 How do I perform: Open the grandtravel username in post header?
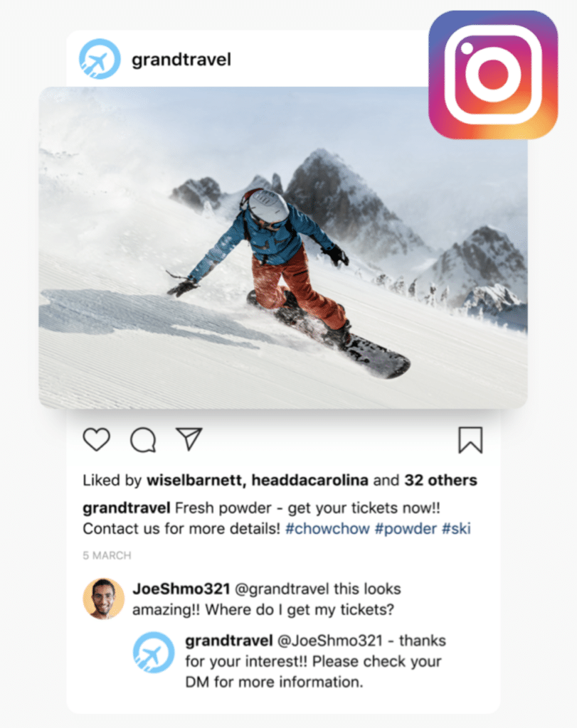pos(181,60)
